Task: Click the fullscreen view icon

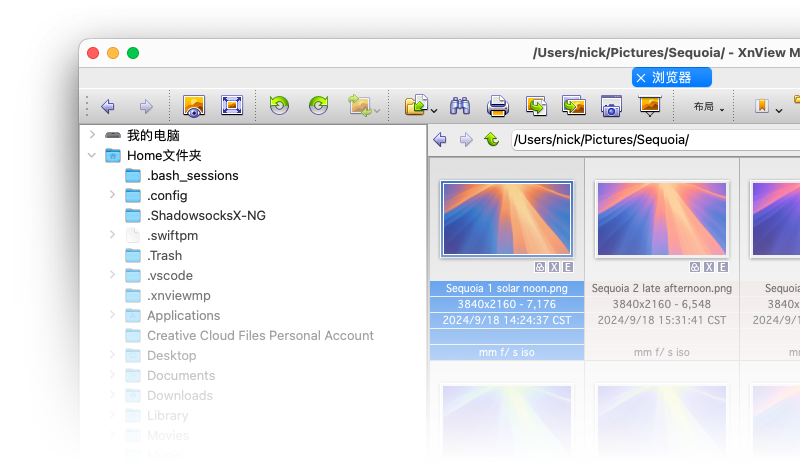Action: click(232, 106)
